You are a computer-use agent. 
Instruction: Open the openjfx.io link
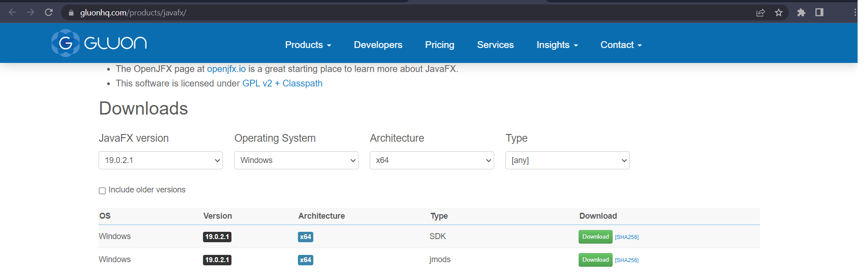click(x=226, y=69)
